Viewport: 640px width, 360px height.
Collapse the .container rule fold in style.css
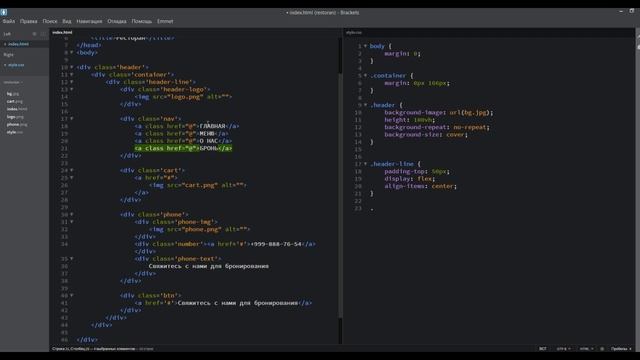click(x=365, y=76)
